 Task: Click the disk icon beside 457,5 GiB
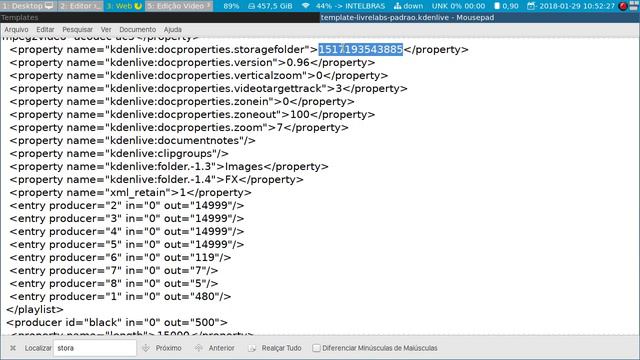pos(251,6)
